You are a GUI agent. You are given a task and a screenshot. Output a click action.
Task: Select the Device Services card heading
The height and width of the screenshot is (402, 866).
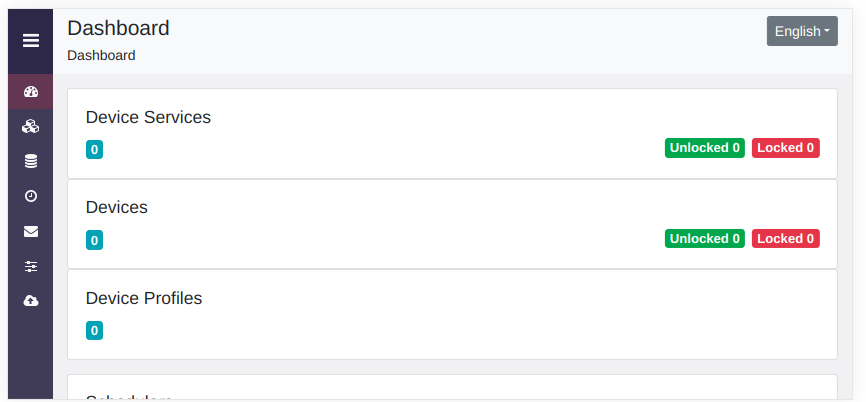coord(148,117)
